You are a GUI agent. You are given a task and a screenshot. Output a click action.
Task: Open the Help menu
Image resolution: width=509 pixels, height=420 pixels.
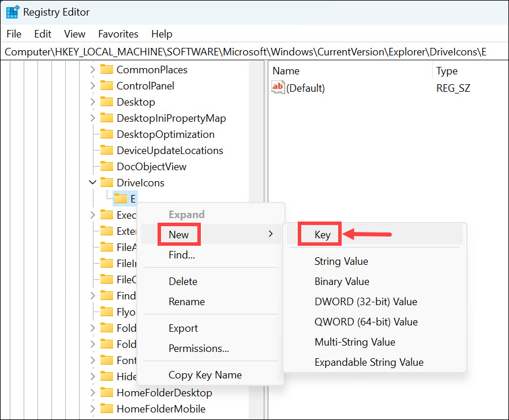click(162, 34)
